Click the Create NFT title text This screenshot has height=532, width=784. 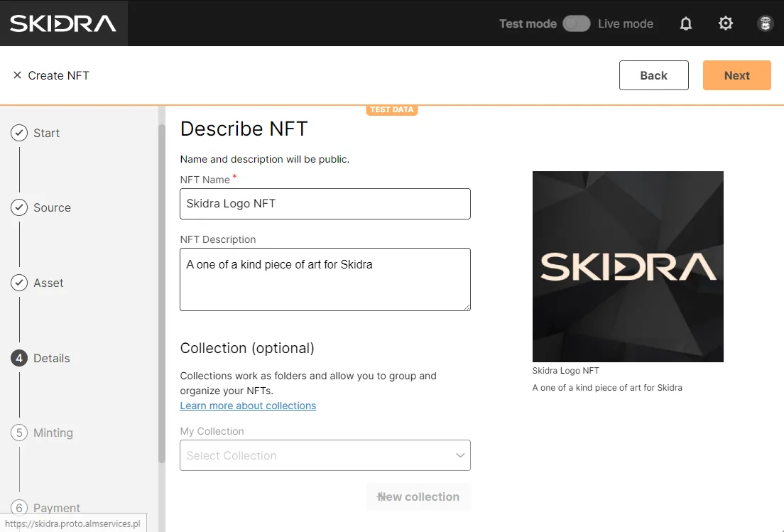tap(58, 75)
